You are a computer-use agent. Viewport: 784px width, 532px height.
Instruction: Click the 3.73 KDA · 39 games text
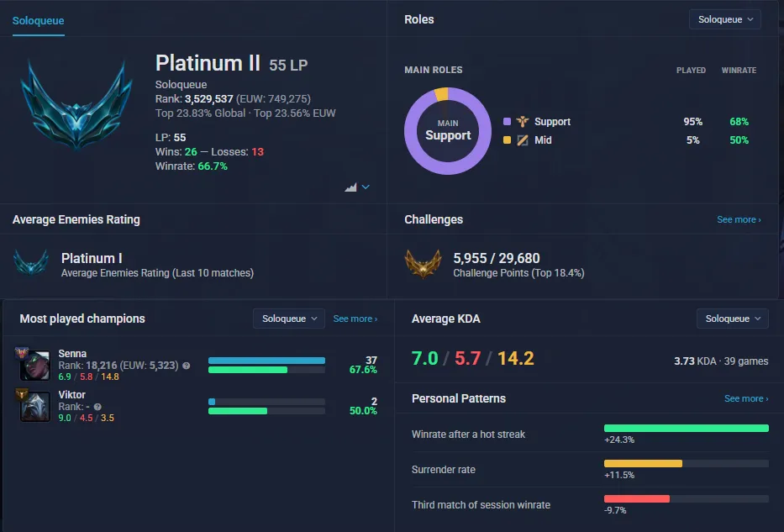[721, 361]
